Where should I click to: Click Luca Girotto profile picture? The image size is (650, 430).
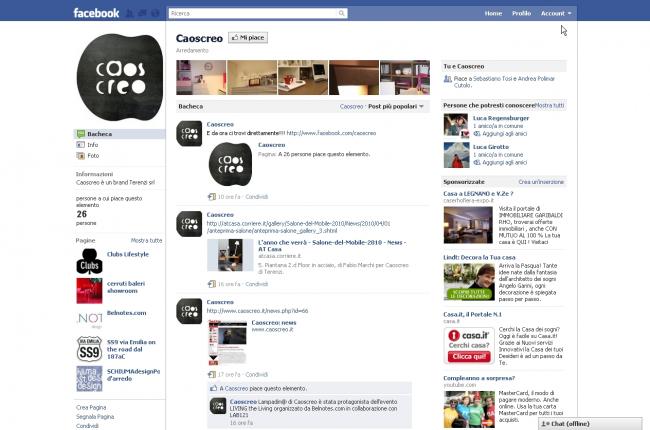pyautogui.click(x=456, y=155)
